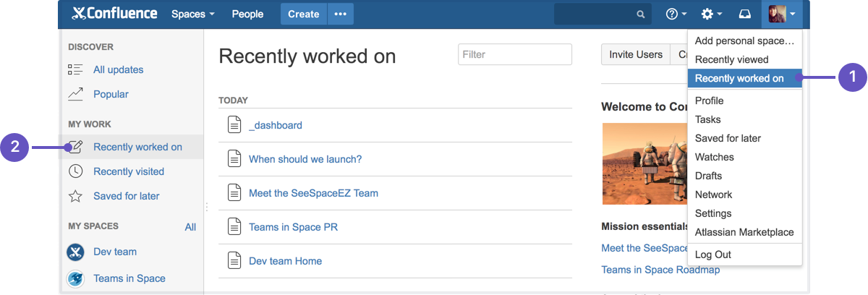Click the Dev team space logo

(x=75, y=252)
